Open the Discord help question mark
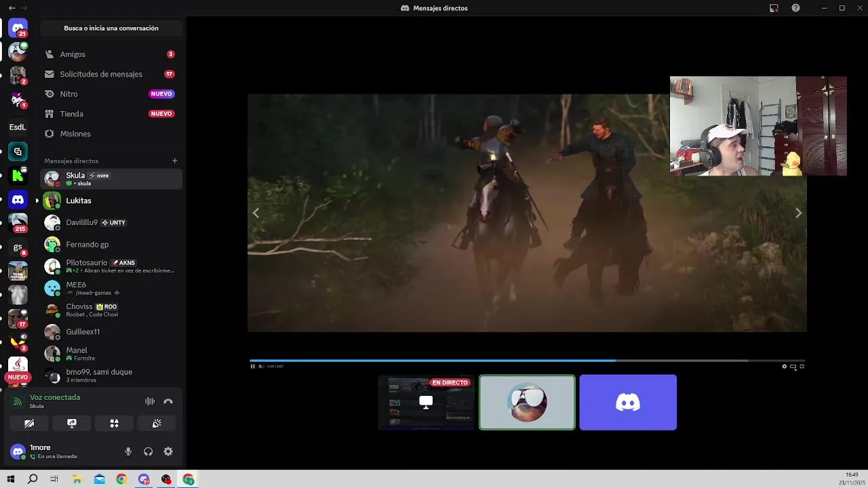 pyautogui.click(x=795, y=8)
